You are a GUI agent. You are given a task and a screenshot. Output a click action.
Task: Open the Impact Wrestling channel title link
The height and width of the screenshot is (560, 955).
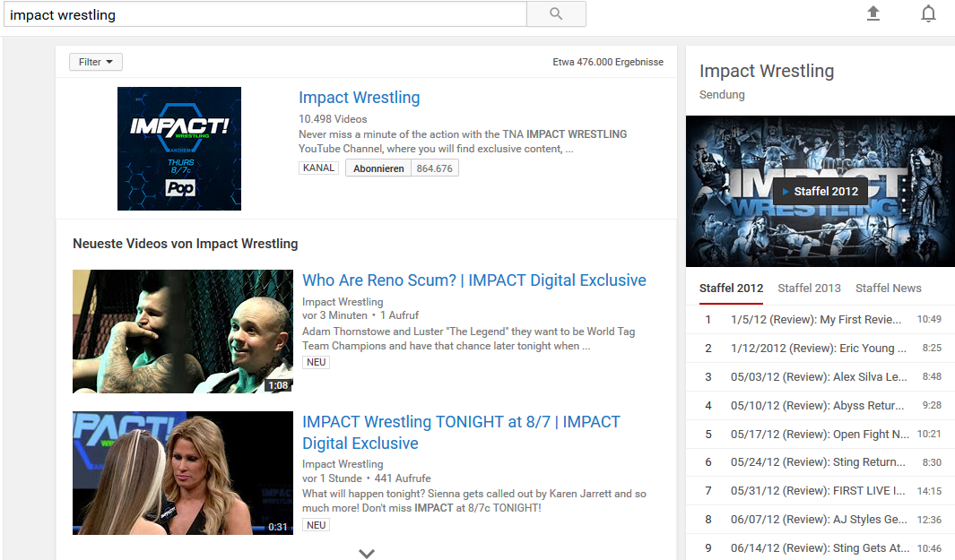pyautogui.click(x=359, y=98)
